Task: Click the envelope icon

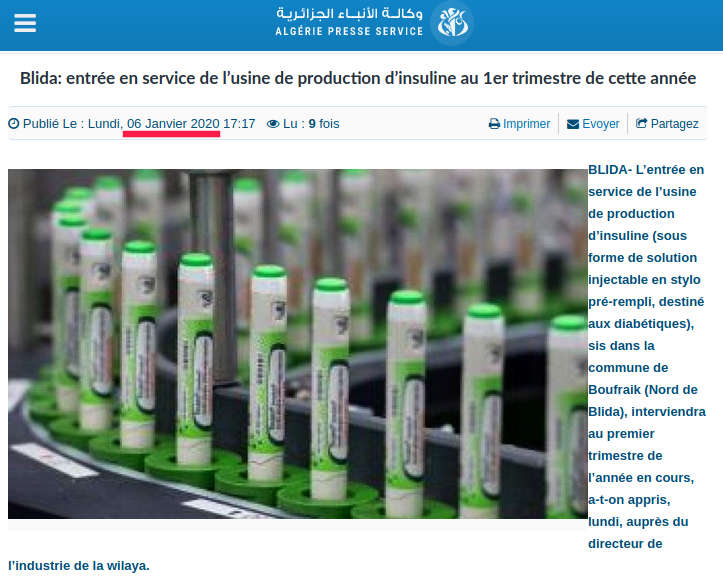Action: point(573,124)
